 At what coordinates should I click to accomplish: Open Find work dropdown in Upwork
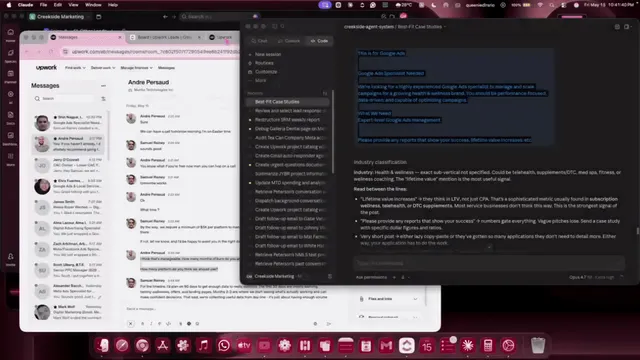[75, 68]
